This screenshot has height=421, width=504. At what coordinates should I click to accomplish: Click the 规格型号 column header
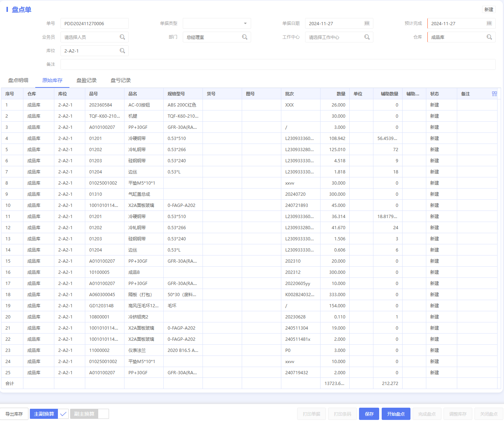pyautogui.click(x=183, y=94)
